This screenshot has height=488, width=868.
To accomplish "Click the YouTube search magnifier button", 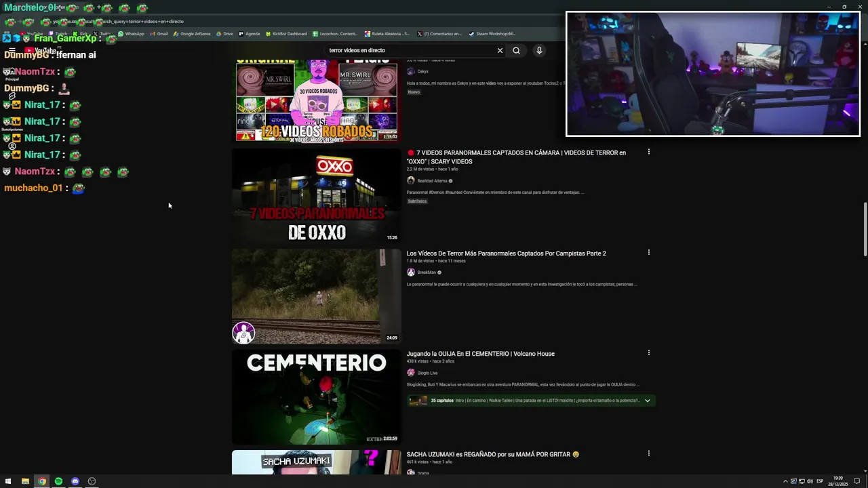I will tap(516, 50).
